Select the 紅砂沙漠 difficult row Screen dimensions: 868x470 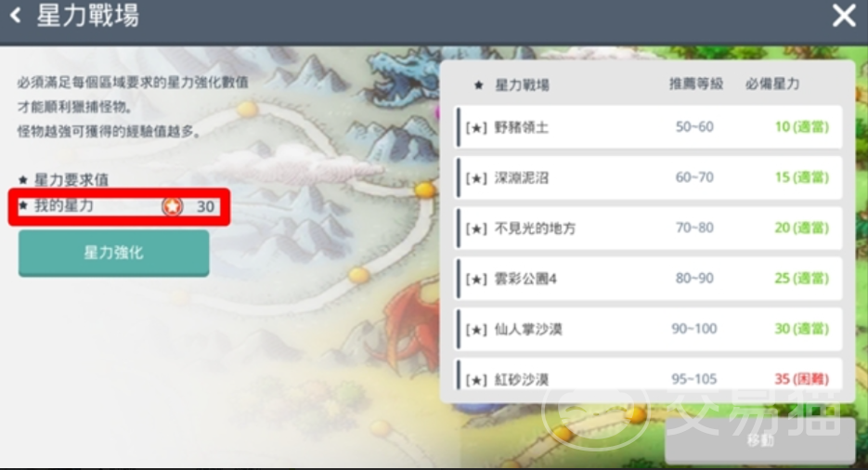click(648, 375)
